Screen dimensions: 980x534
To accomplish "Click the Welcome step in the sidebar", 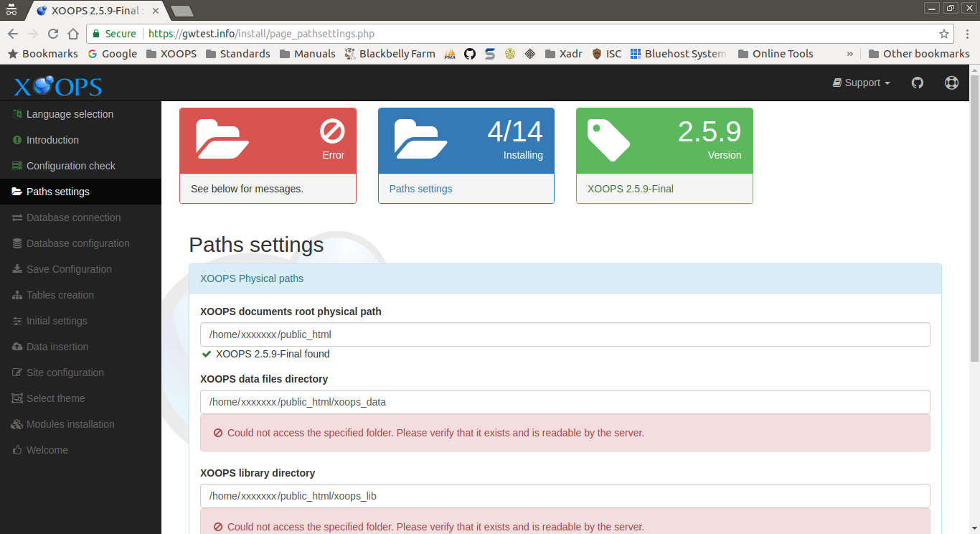I will pyautogui.click(x=47, y=450).
